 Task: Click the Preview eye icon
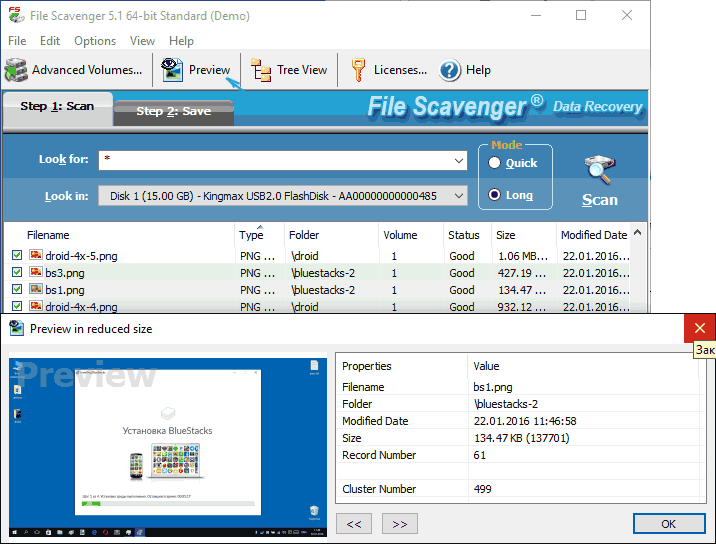[x=172, y=70]
